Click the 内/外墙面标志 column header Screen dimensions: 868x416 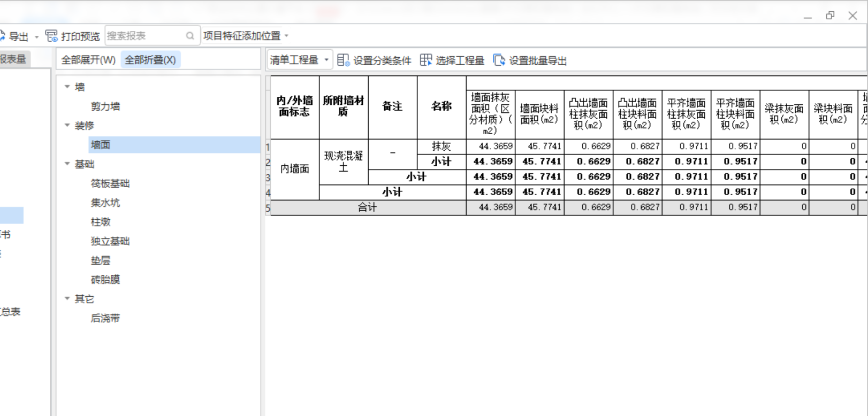295,107
